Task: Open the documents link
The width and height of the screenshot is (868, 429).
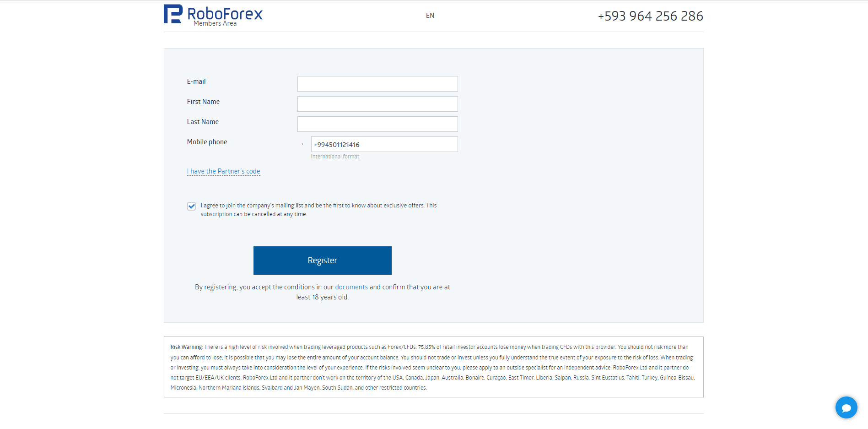Action: point(351,287)
